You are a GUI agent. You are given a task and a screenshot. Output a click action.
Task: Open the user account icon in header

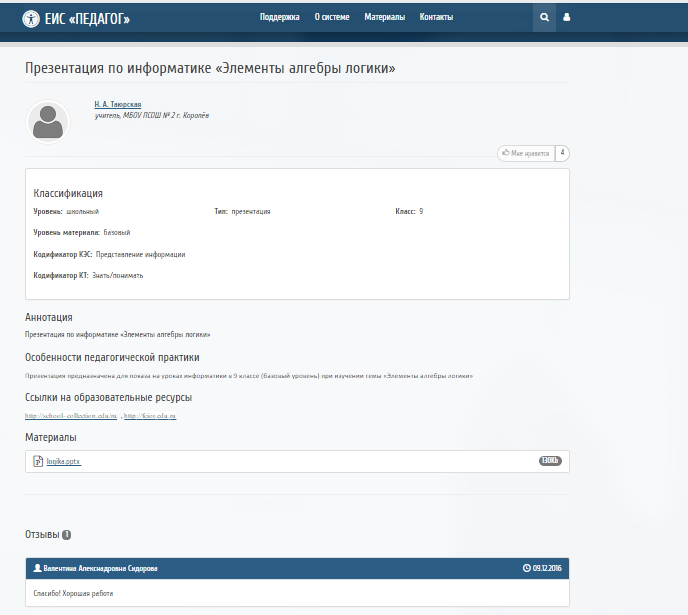pos(566,17)
